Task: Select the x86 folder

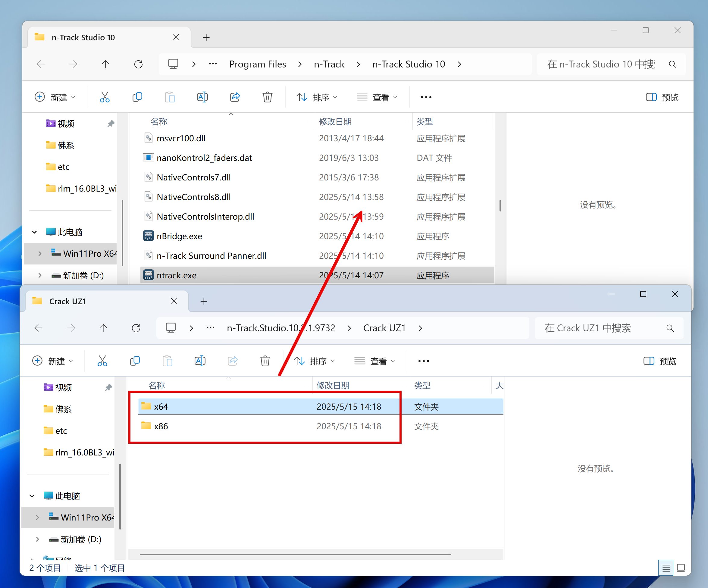Action: pos(161,426)
